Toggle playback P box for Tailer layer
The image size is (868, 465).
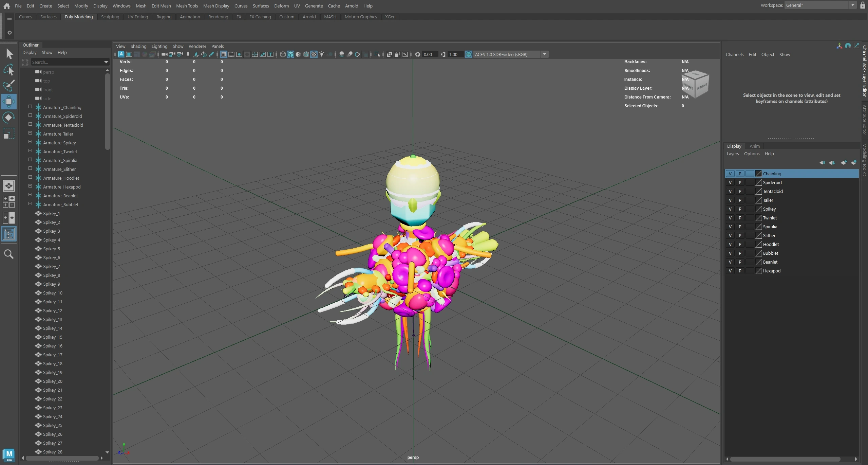pos(740,200)
